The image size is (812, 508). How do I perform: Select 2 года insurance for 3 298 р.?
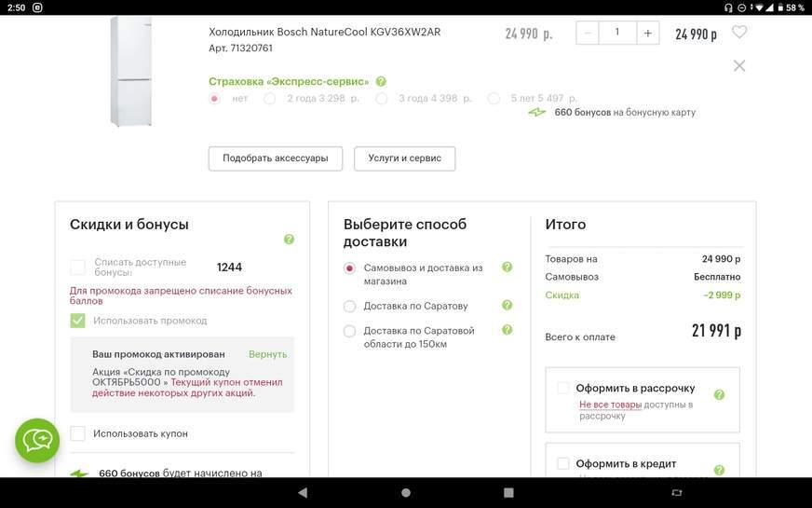[x=270, y=99]
